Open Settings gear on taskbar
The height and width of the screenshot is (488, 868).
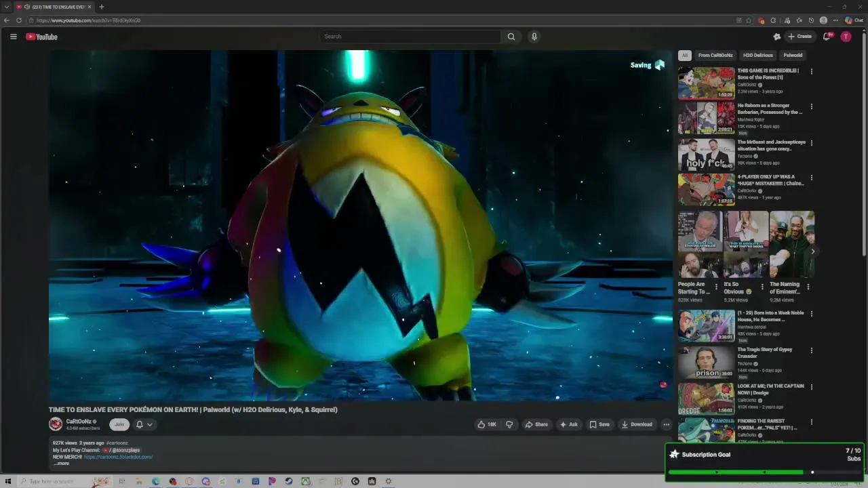pos(389,481)
